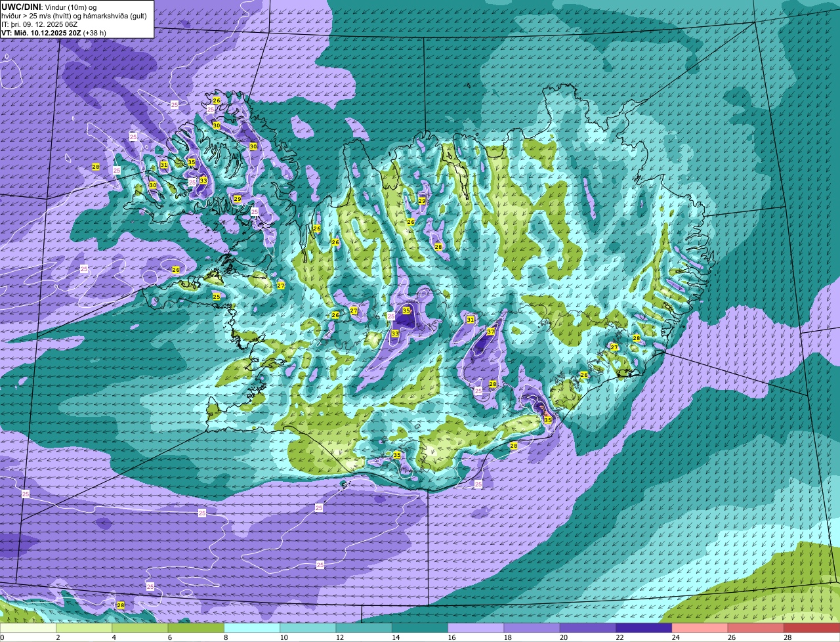Click the scale tick label 16

451,637
